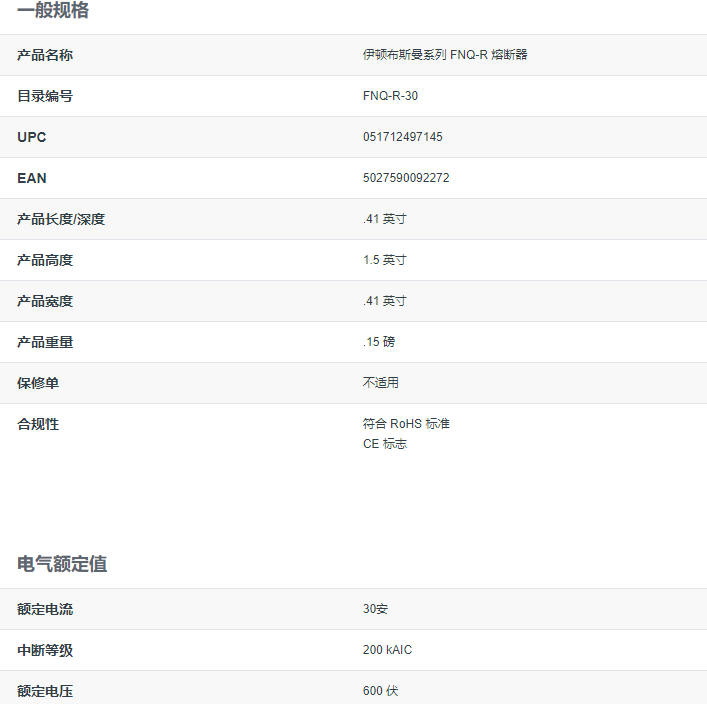Select the width value .41 英寸
The width and height of the screenshot is (707, 704).
[x=385, y=301]
